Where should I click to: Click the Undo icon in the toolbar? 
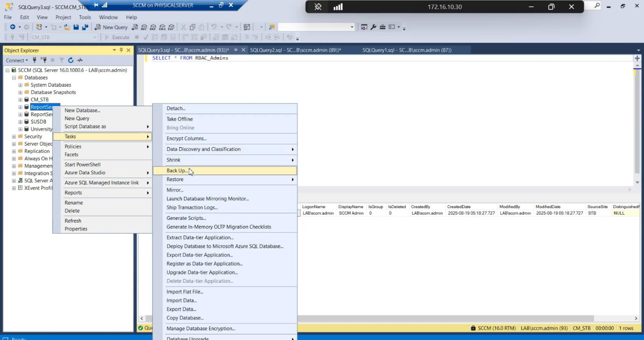click(x=214, y=27)
